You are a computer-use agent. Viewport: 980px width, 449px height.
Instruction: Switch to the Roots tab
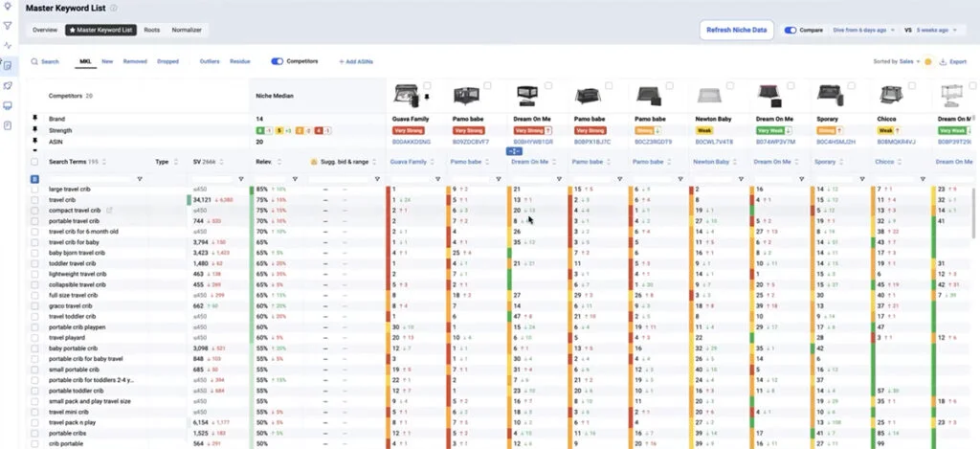pyautogui.click(x=152, y=30)
